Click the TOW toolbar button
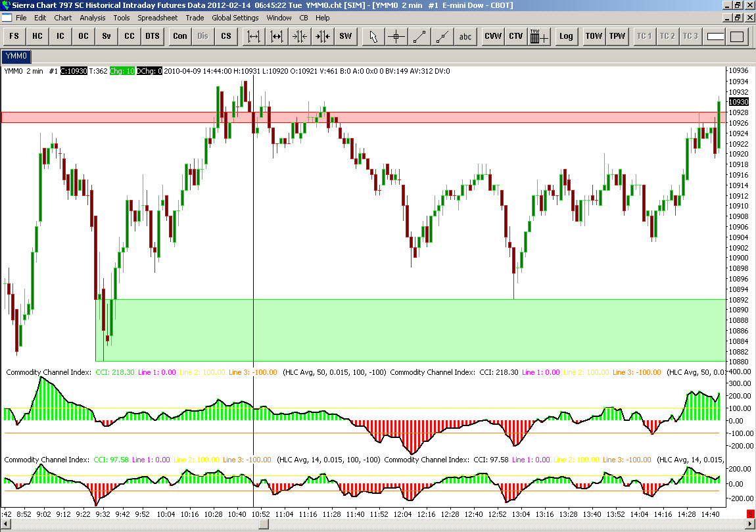The image size is (756, 532). pos(594,36)
